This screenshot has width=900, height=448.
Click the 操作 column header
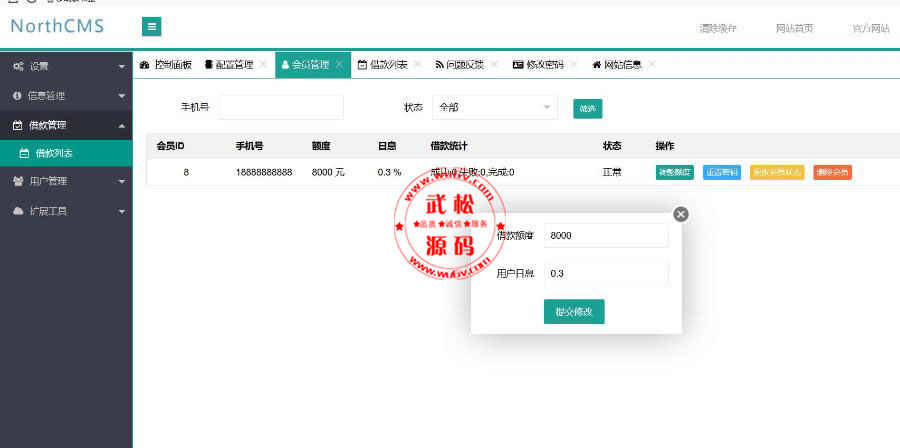665,146
